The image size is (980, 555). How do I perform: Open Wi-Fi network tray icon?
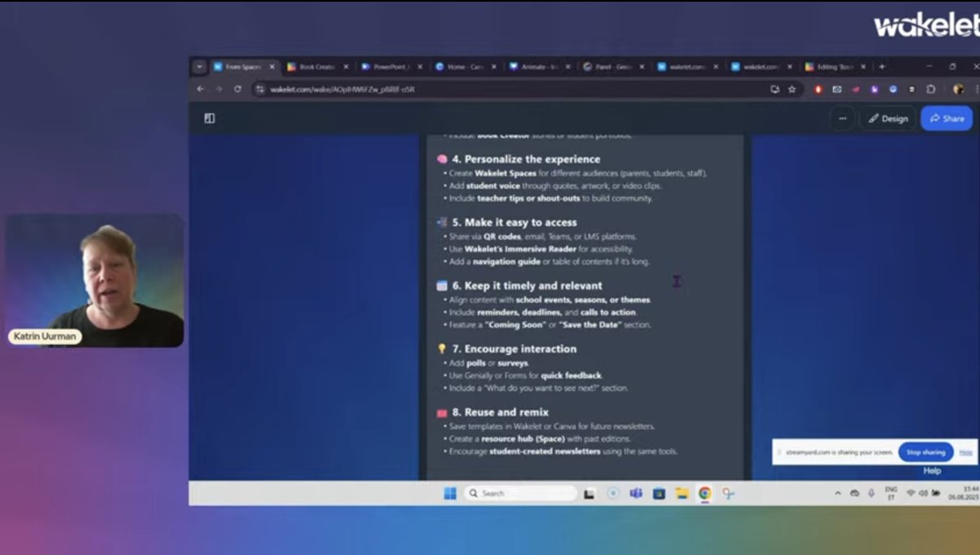pos(911,493)
